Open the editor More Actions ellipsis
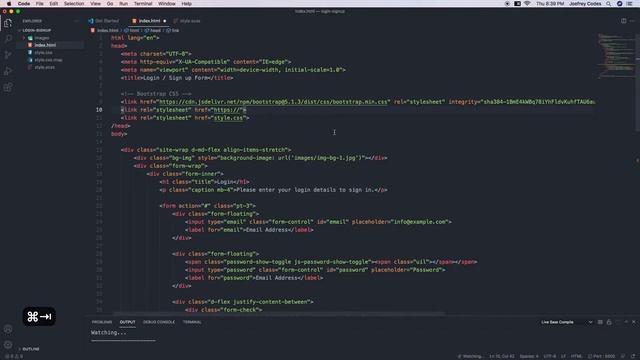 (632, 21)
